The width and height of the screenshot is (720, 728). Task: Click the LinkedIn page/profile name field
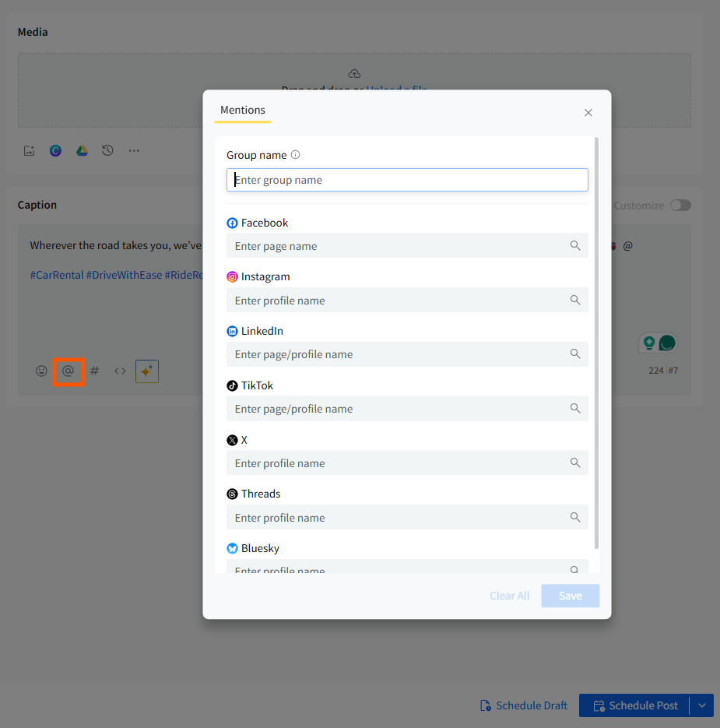[x=407, y=354]
